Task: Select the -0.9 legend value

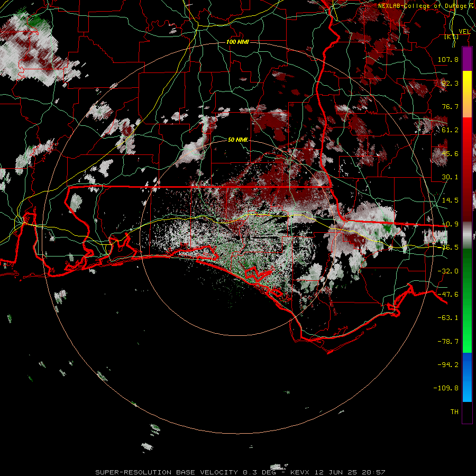Action: 450,224
